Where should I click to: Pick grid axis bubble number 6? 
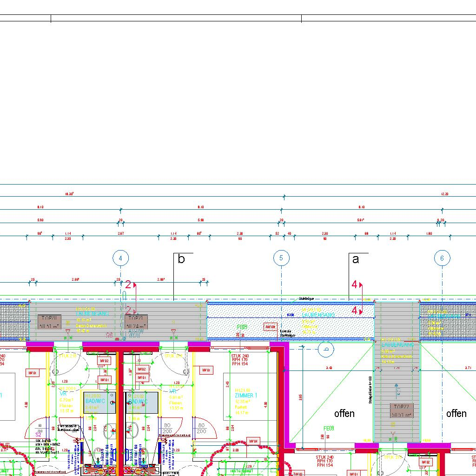coord(442,258)
